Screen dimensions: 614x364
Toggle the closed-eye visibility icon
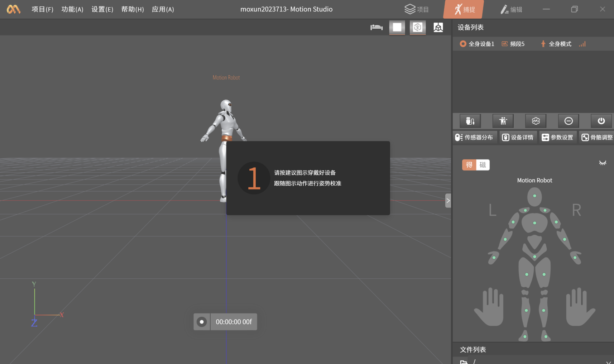(x=603, y=163)
